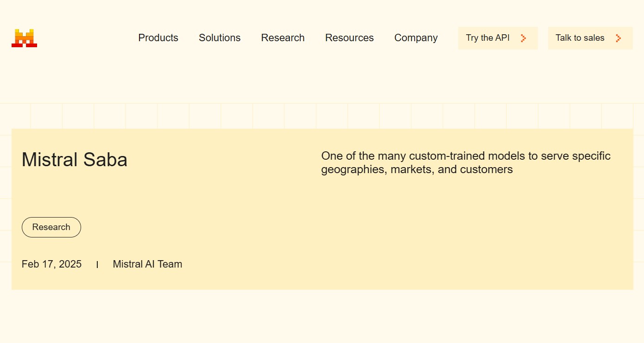Click the orange arrow in Talk to sales

[618, 38]
